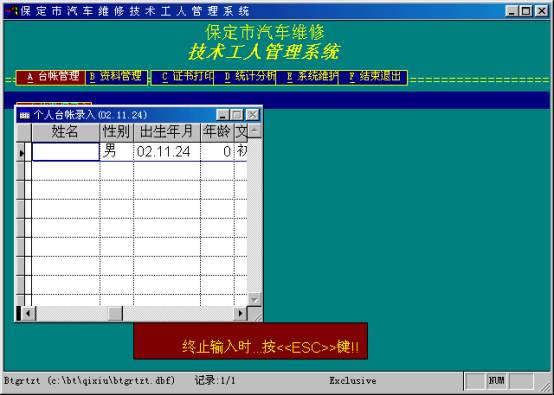
Task: Click the 出生年月 column header
Action: [167, 132]
